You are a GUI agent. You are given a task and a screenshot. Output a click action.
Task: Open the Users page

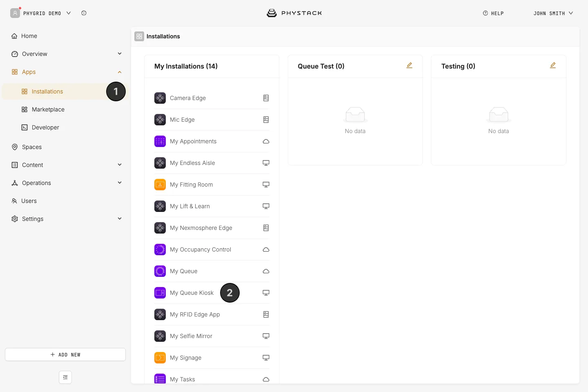[x=29, y=201]
